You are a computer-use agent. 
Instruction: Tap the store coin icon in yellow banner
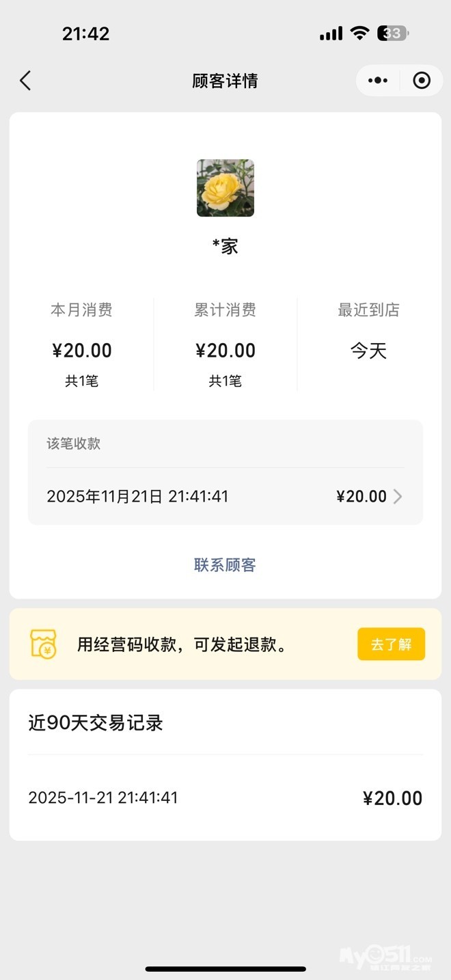(x=43, y=644)
